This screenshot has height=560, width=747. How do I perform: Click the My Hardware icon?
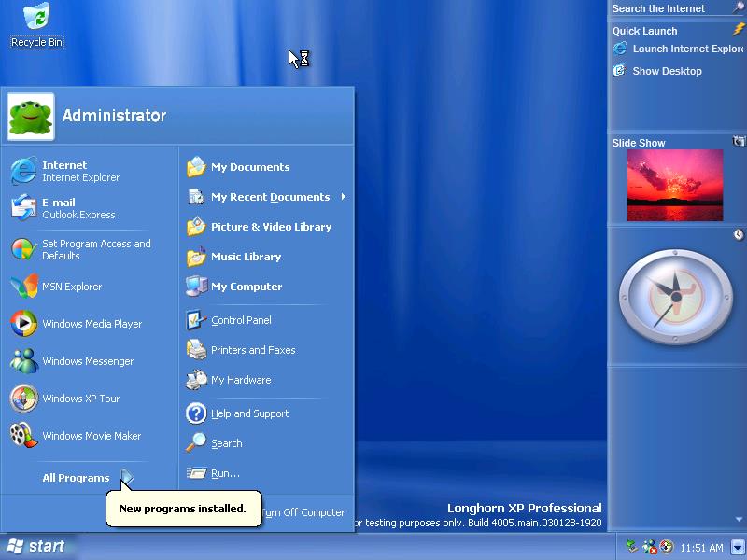pos(196,380)
